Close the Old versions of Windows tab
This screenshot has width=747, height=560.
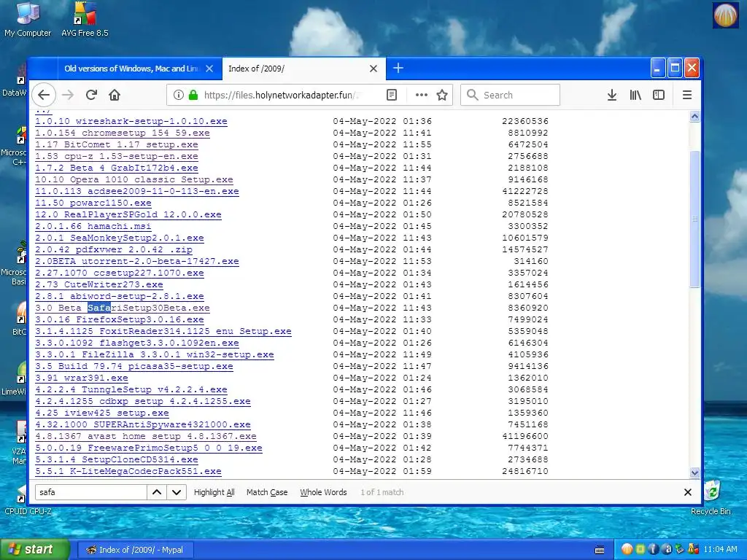(209, 69)
